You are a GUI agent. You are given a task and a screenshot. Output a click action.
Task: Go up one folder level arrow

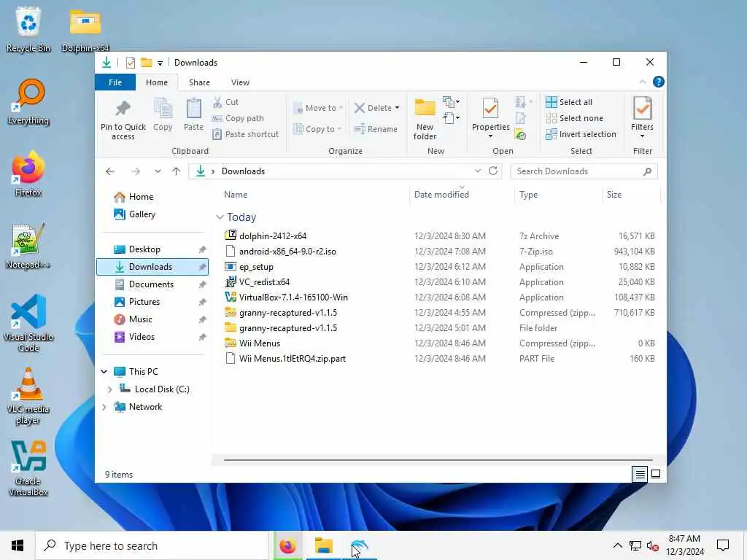[x=177, y=171]
